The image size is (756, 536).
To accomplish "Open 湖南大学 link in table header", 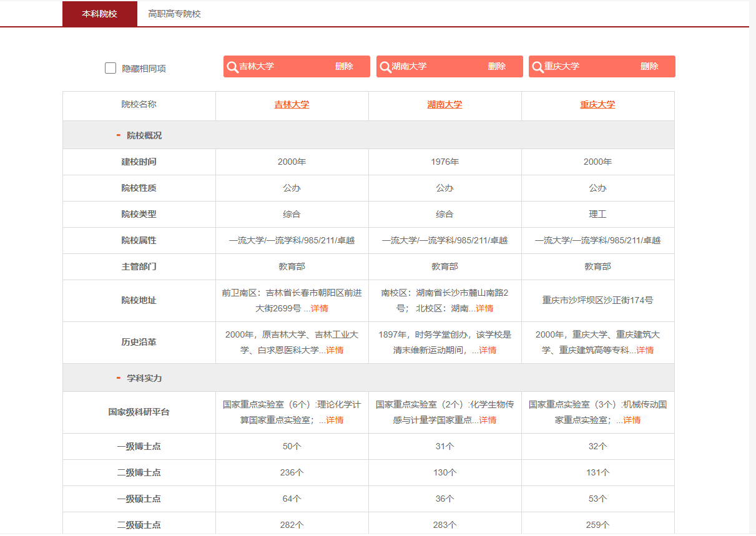I will point(444,104).
